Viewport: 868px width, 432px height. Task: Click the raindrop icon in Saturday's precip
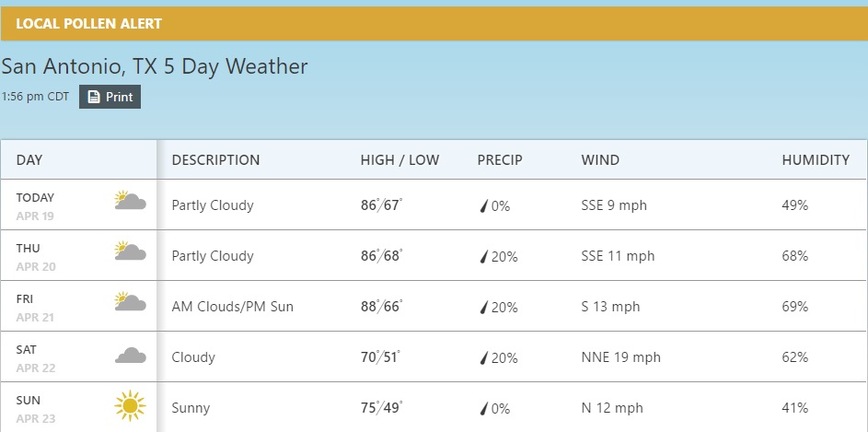483,358
